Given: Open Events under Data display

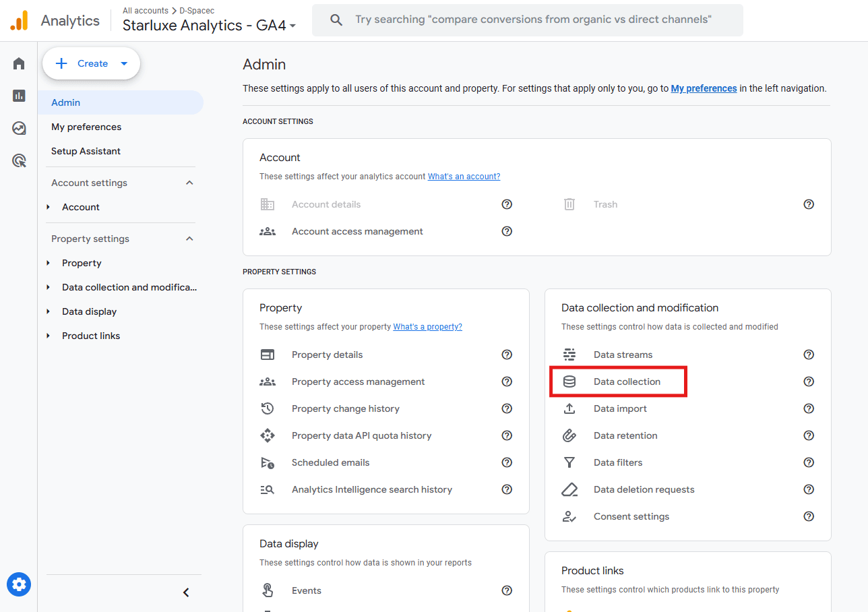Looking at the screenshot, I should click(x=307, y=590).
